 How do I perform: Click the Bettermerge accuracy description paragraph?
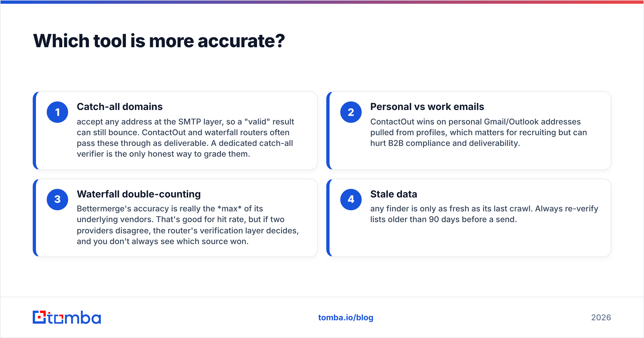188,225
